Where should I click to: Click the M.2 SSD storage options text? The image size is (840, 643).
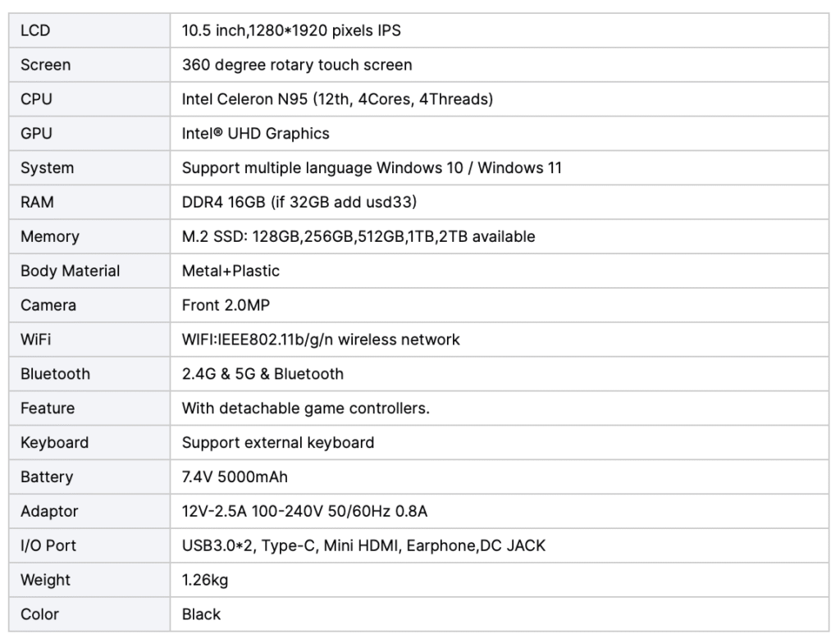358,237
